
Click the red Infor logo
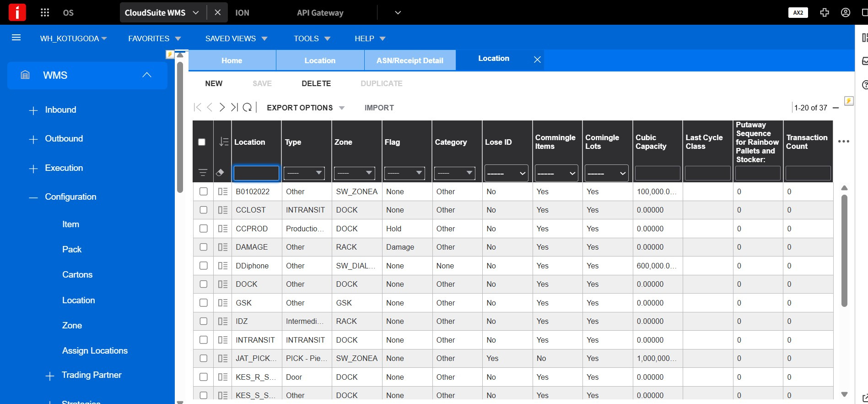pyautogui.click(x=17, y=12)
